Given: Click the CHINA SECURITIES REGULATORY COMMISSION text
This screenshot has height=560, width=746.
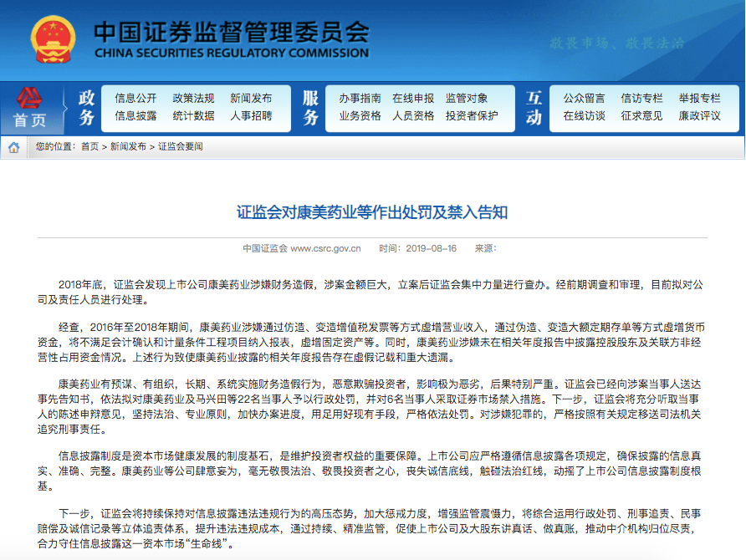Looking at the screenshot, I should click(x=231, y=53).
